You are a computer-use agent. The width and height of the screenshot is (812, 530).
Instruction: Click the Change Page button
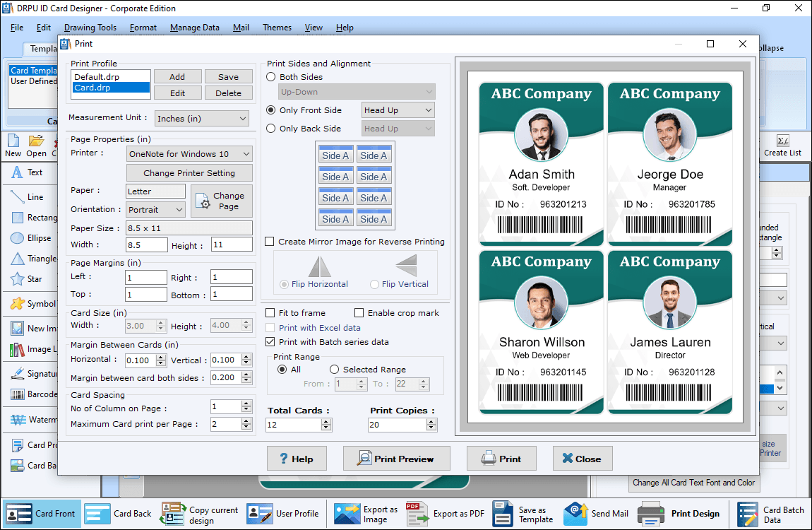tap(222, 201)
